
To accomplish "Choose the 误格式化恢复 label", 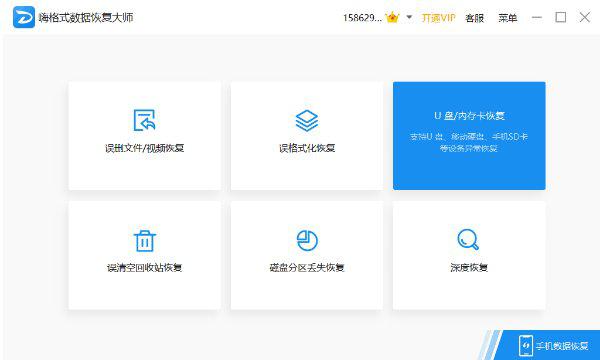I will pyautogui.click(x=307, y=148).
